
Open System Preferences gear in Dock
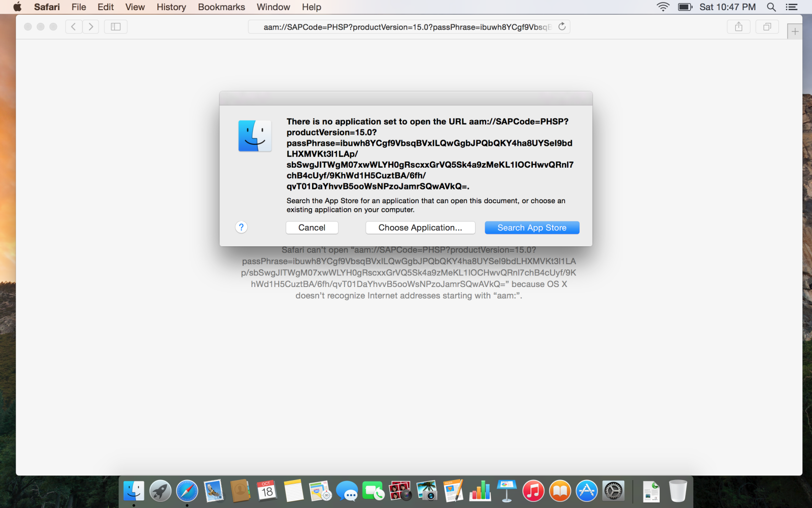click(x=613, y=491)
